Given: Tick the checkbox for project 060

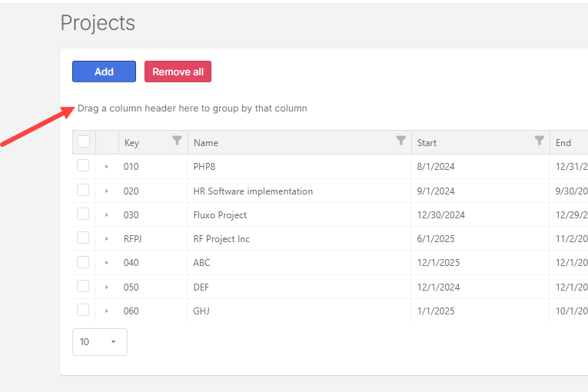Looking at the screenshot, I should point(83,311).
